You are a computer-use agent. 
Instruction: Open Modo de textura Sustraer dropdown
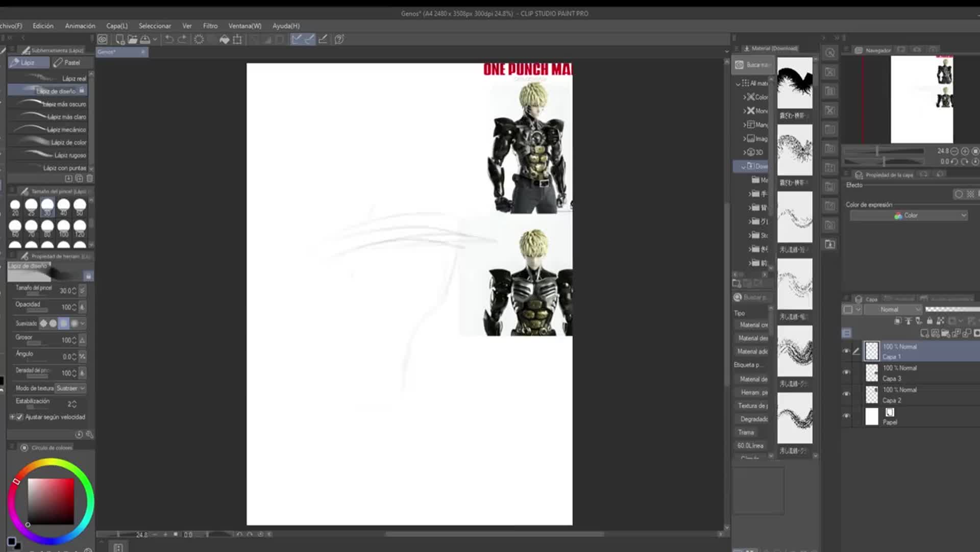pyautogui.click(x=70, y=388)
